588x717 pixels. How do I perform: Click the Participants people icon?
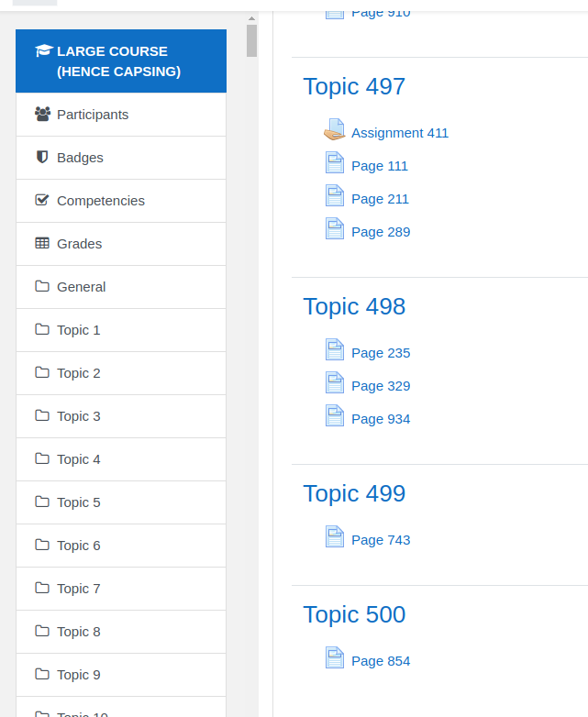42,114
